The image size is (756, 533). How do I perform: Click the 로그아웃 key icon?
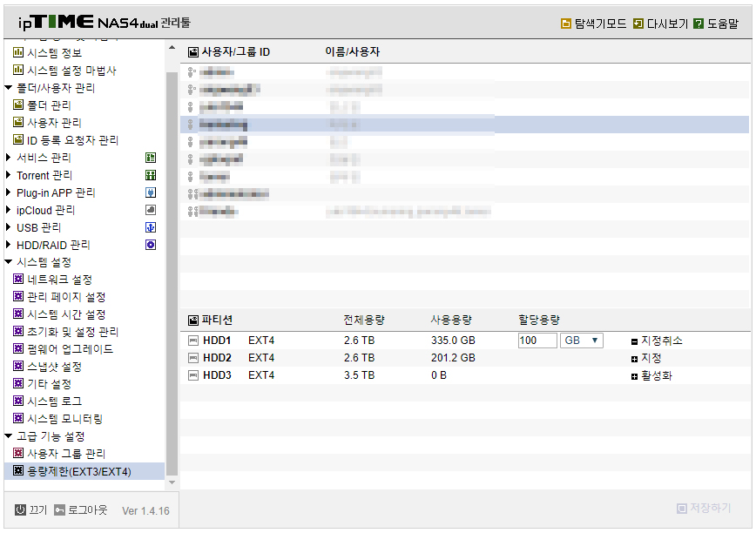point(59,509)
